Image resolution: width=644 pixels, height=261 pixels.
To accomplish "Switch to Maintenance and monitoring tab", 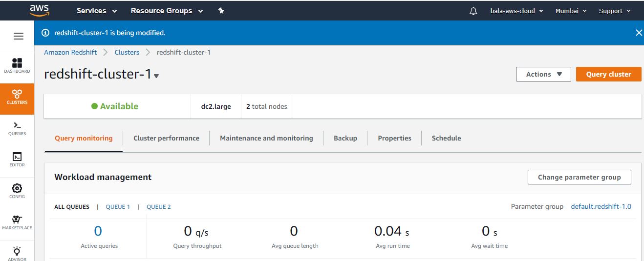I will pos(266,138).
